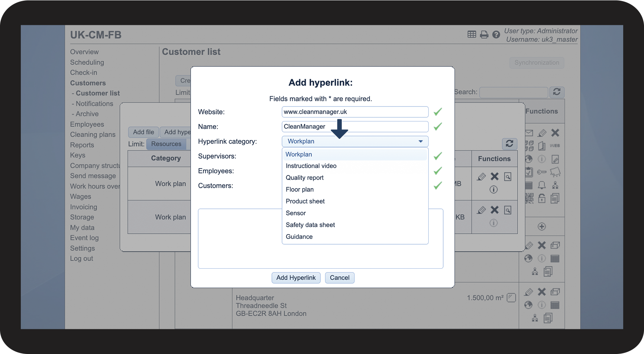Open Check-in from the sidebar
Image resolution: width=644 pixels, height=354 pixels.
[84, 73]
